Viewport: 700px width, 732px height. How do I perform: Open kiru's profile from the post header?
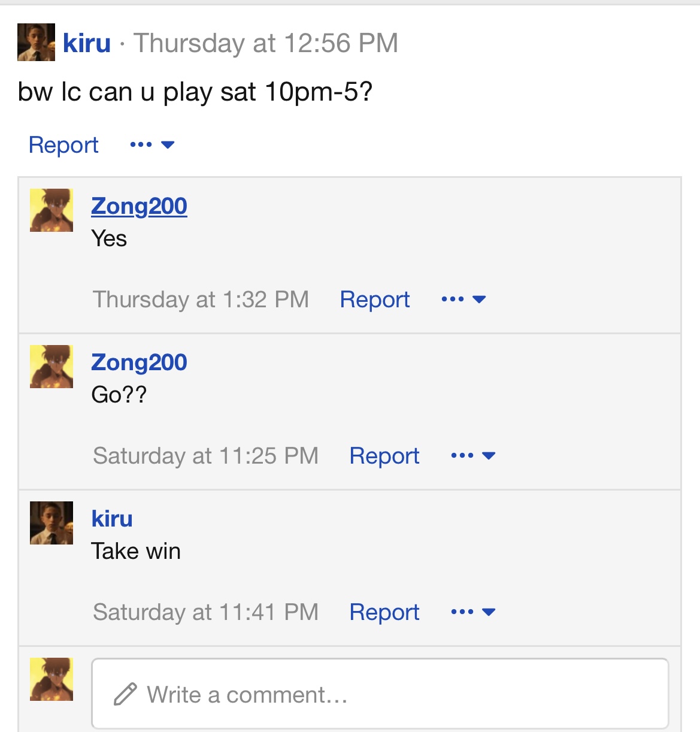[x=87, y=43]
